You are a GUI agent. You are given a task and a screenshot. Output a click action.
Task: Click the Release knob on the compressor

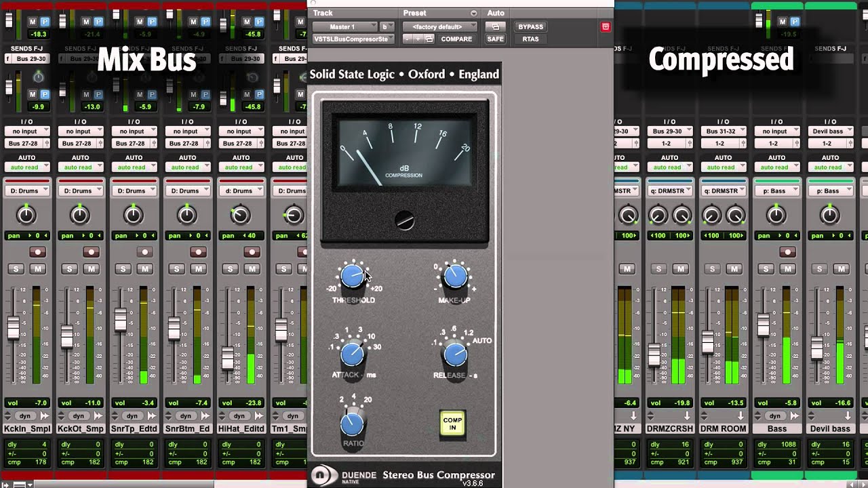tap(455, 354)
